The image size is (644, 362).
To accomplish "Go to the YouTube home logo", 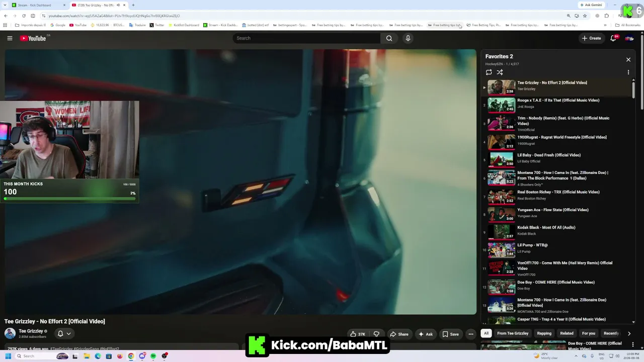I will click(33, 38).
